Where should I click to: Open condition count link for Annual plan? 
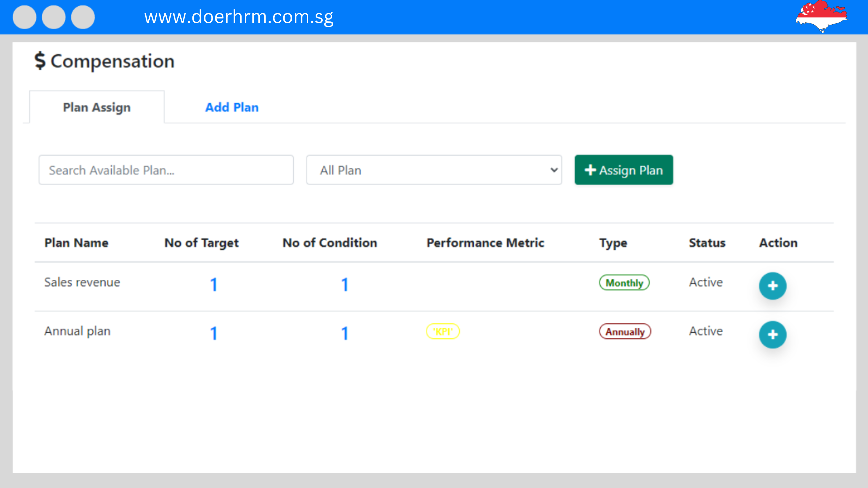point(344,333)
